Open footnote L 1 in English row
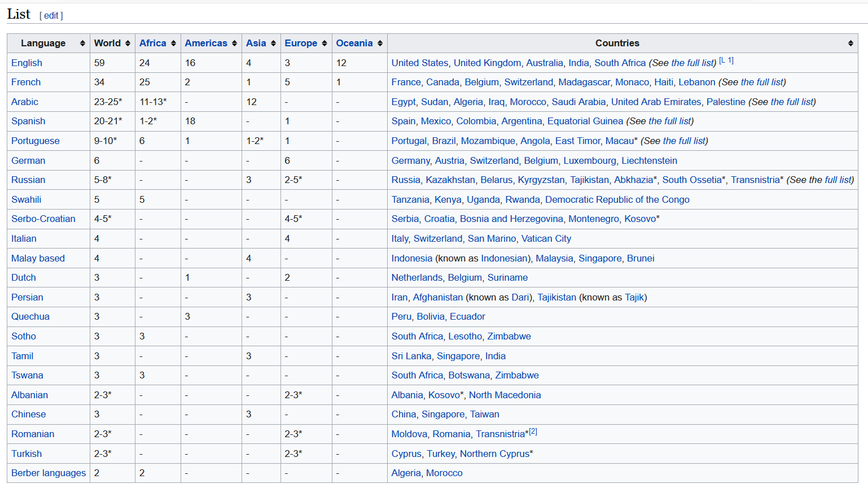Viewport: 868px width, 488px height. [x=726, y=60]
